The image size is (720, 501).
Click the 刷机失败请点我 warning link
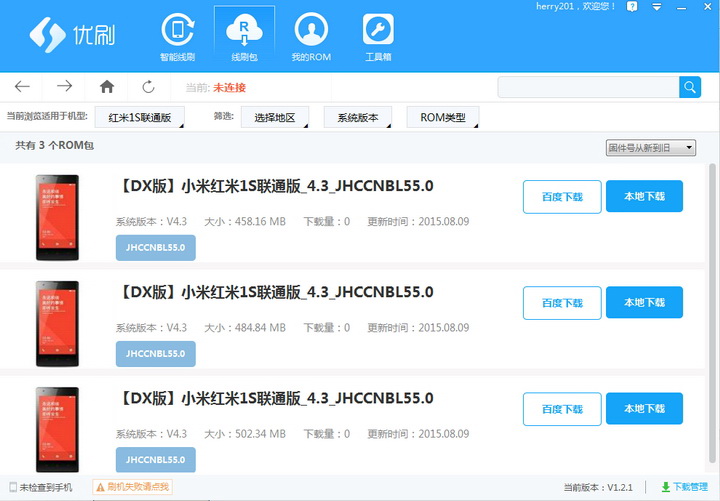tap(133, 487)
